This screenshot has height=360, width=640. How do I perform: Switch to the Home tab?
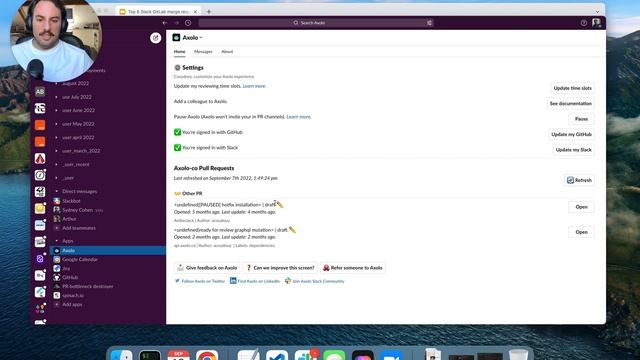(x=180, y=51)
